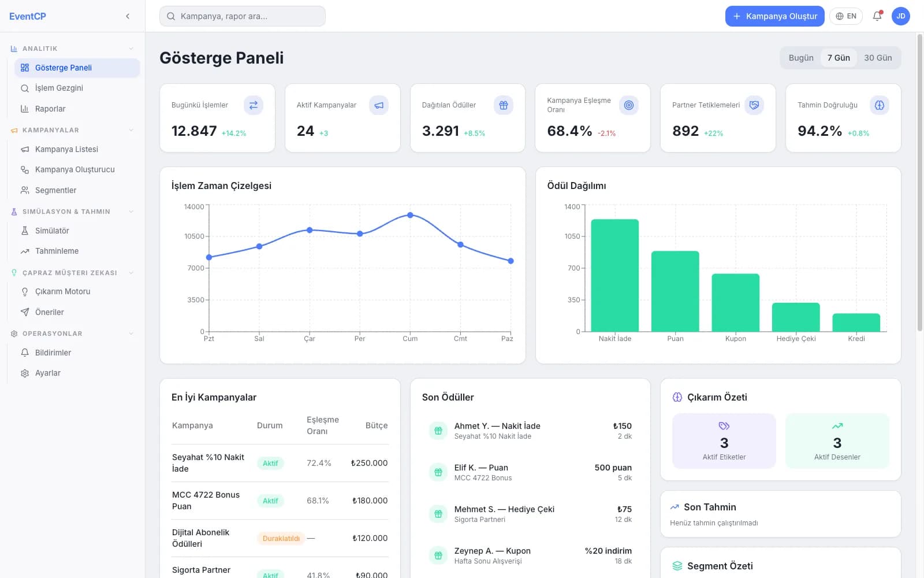The image size is (924, 578).
Task: Click the Kampanya Eşleşme Oranı target icon
Action: (x=629, y=105)
